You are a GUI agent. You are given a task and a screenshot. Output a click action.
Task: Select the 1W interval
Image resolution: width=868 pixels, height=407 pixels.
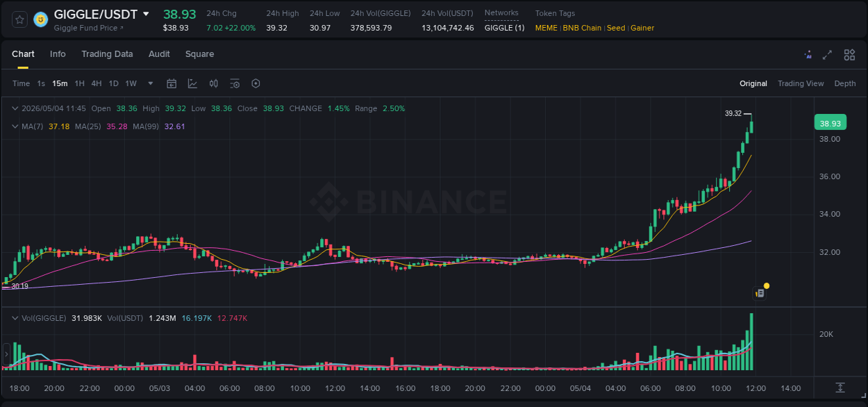131,83
